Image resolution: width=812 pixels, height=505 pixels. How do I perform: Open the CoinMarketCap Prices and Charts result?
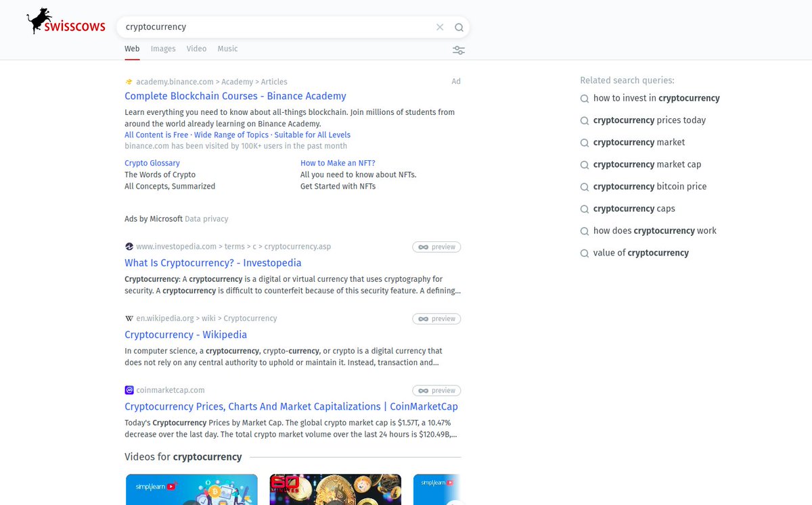tap(291, 406)
